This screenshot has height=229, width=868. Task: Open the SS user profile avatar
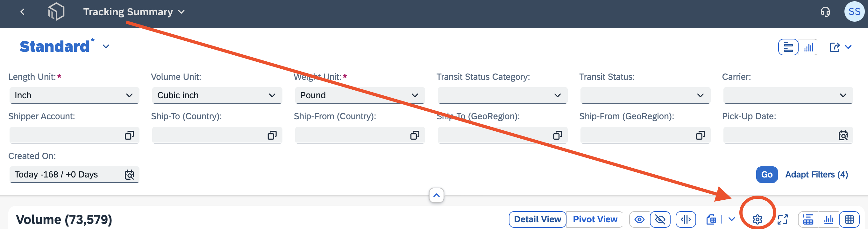pyautogui.click(x=854, y=12)
